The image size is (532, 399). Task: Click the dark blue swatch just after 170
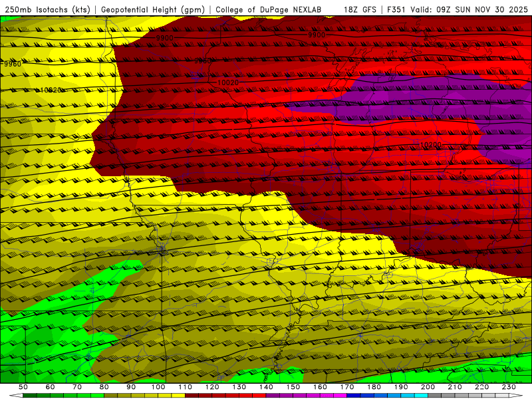(354, 395)
